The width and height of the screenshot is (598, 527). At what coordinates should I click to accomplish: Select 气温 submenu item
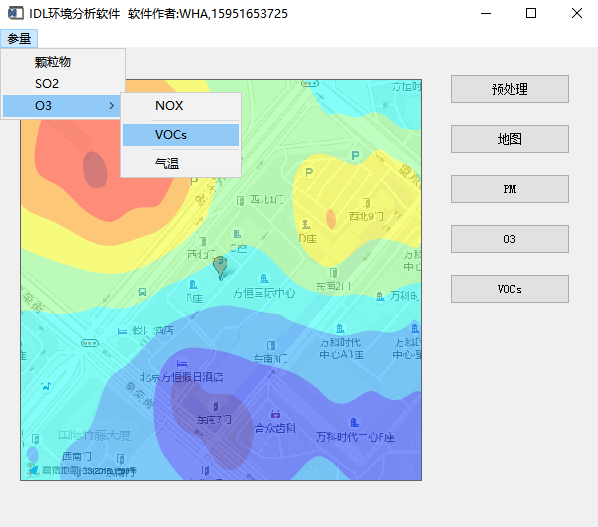[x=181, y=164]
